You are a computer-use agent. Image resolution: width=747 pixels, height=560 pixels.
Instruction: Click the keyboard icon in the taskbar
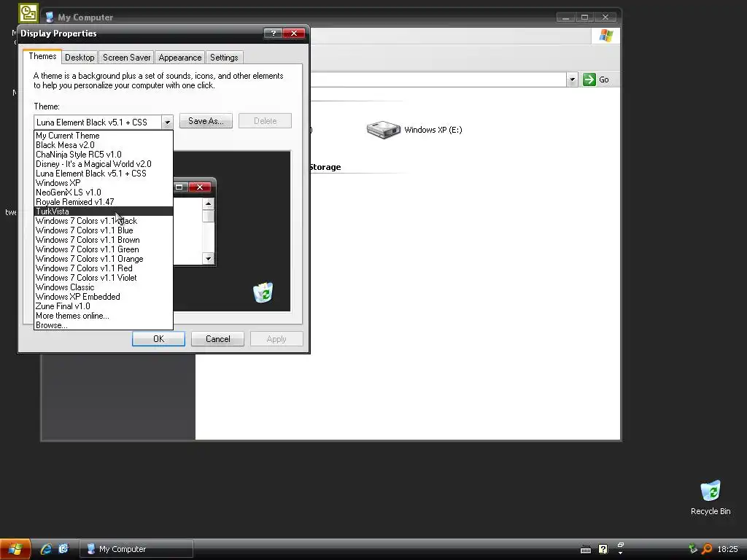[586, 550]
